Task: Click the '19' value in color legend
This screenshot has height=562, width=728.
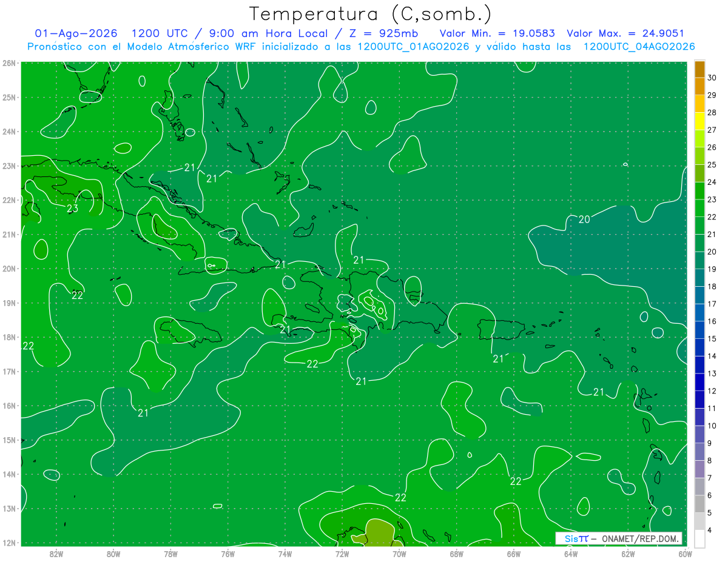Action: pos(712,269)
